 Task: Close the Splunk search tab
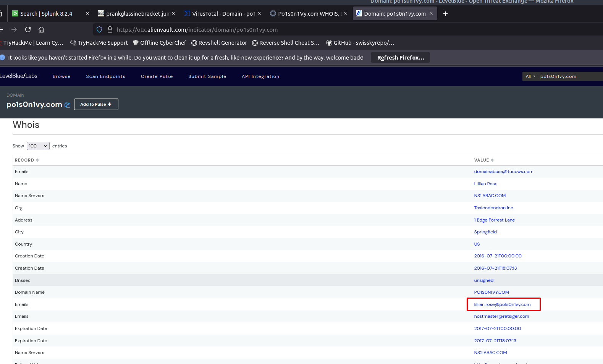(87, 13)
